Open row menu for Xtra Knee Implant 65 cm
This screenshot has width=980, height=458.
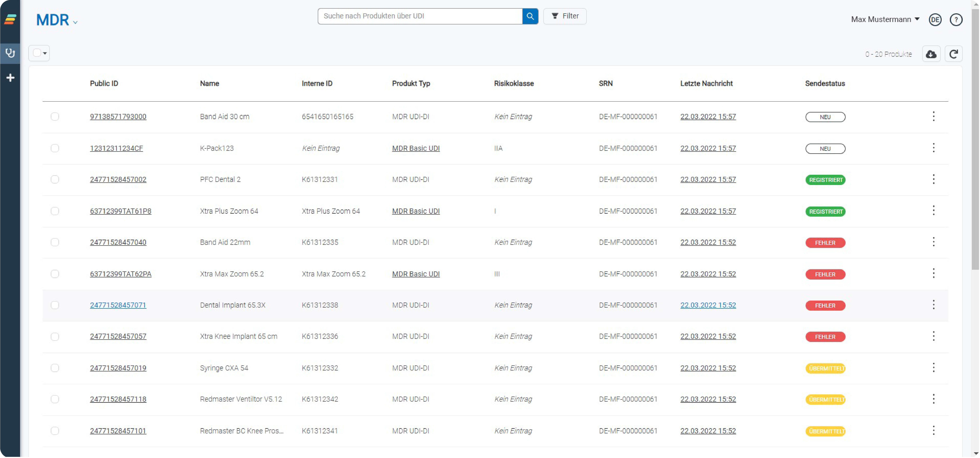point(933,336)
